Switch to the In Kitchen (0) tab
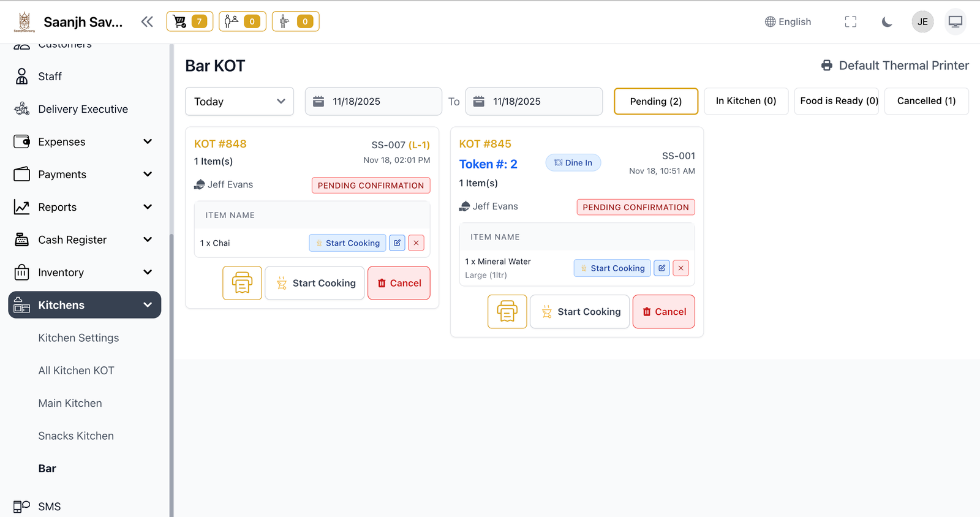 tap(745, 101)
